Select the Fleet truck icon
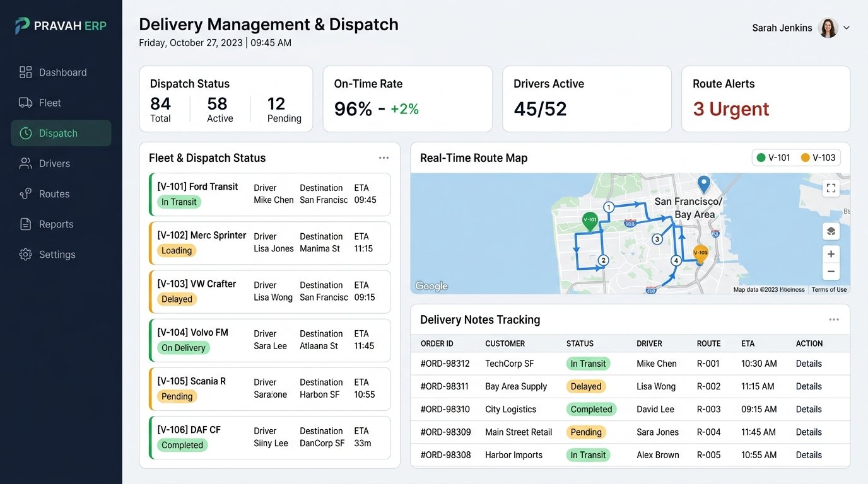This screenshot has width=868, height=484. tap(25, 103)
